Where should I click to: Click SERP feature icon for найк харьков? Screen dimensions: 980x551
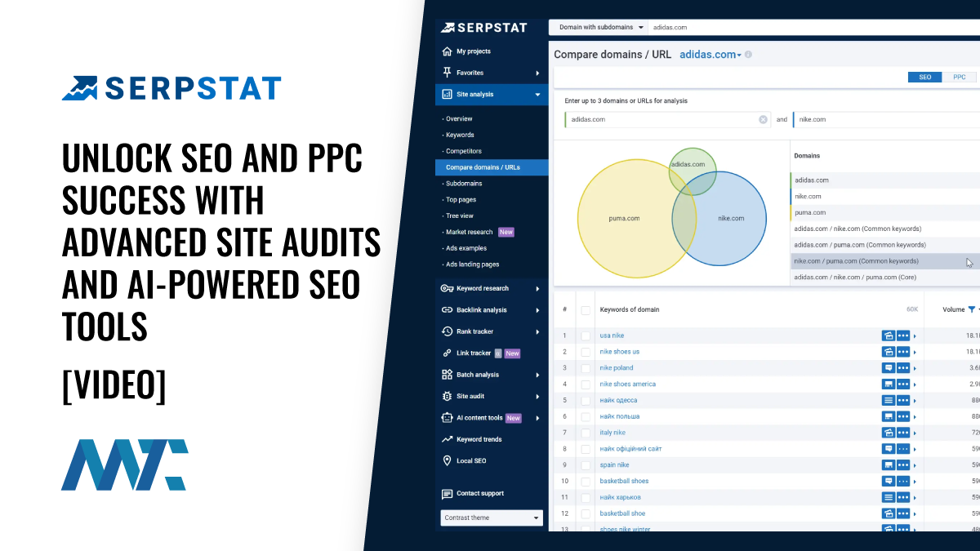[888, 497]
